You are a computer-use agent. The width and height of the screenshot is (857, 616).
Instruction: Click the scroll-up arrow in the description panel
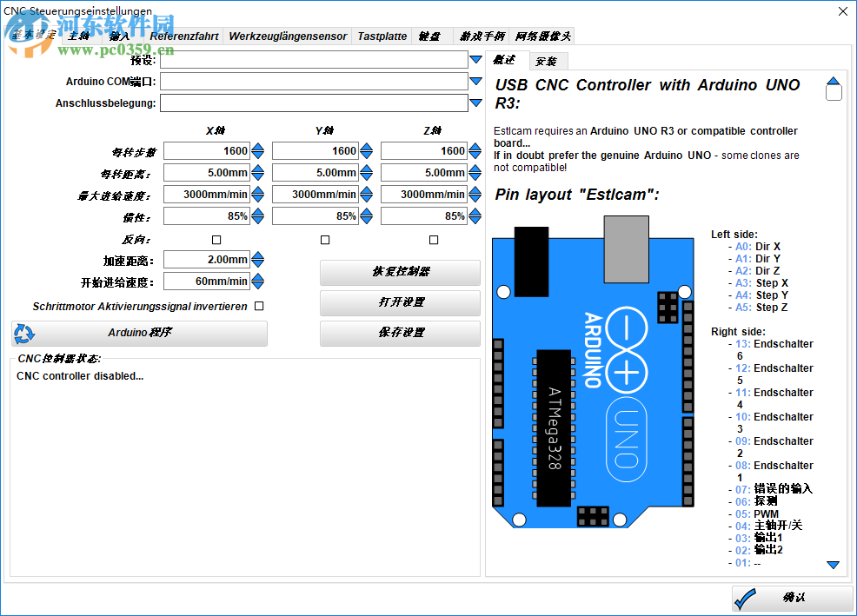pos(834,78)
